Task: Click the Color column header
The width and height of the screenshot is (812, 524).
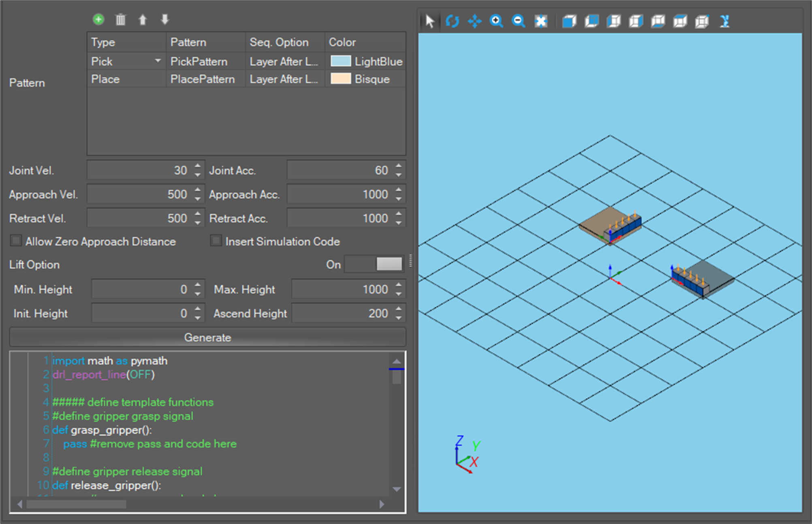Action: coord(342,42)
